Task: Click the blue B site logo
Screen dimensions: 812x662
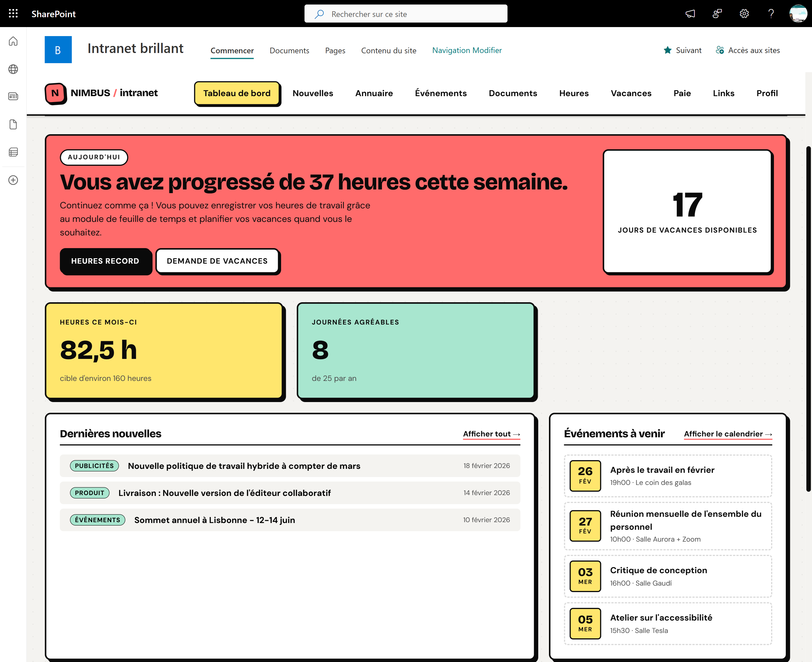Action: [x=58, y=50]
